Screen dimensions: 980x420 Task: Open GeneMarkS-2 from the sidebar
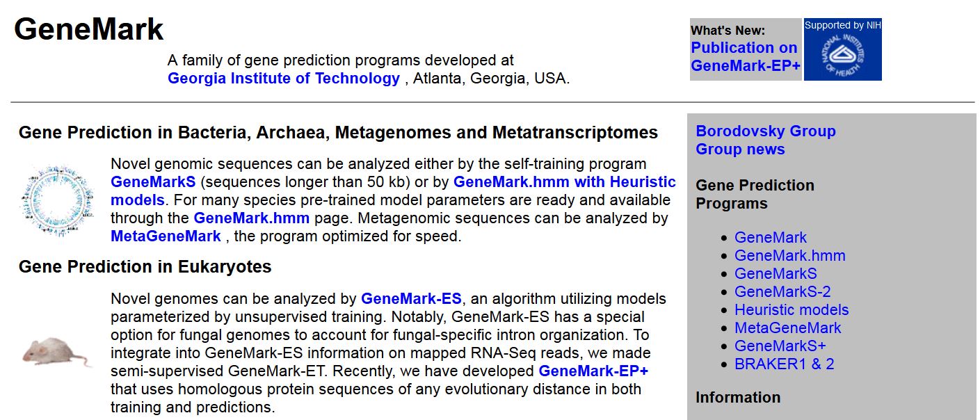782,292
